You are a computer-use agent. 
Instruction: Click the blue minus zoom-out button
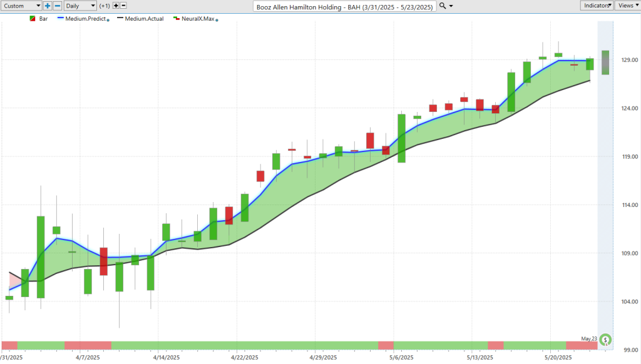(x=58, y=6)
